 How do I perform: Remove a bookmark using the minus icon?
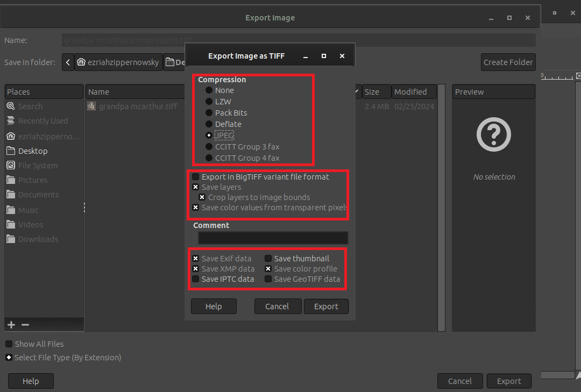point(25,324)
